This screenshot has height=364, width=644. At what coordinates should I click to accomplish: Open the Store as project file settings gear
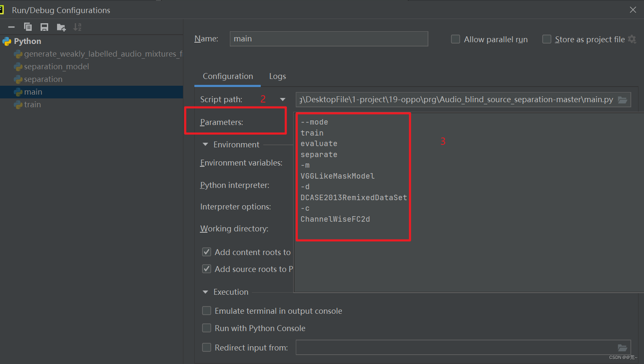coord(632,39)
